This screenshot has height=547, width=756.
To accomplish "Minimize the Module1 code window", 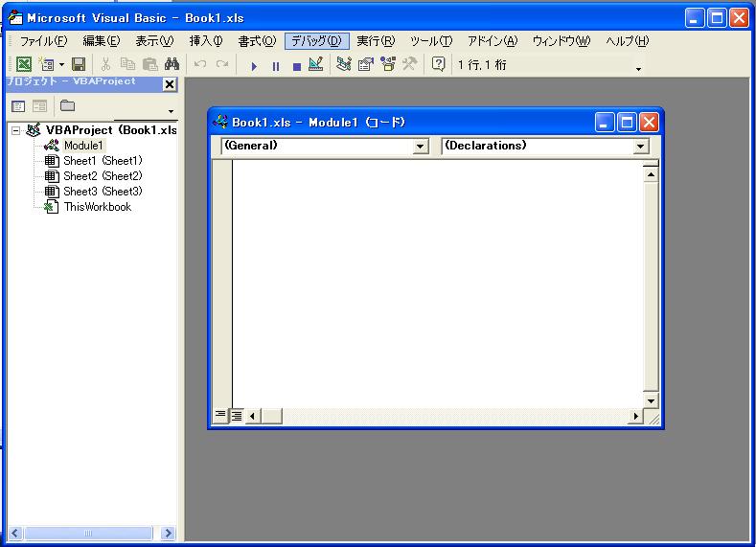I will tap(604, 123).
